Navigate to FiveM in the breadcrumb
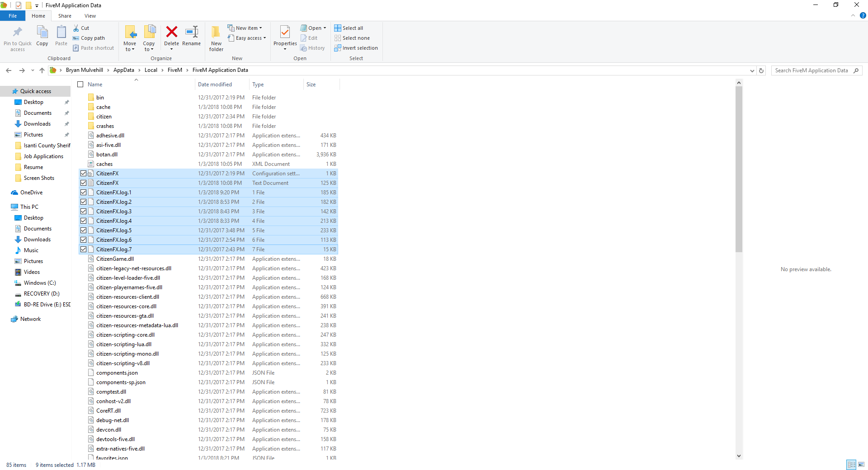Viewport: 868px width, 470px height. [175, 70]
